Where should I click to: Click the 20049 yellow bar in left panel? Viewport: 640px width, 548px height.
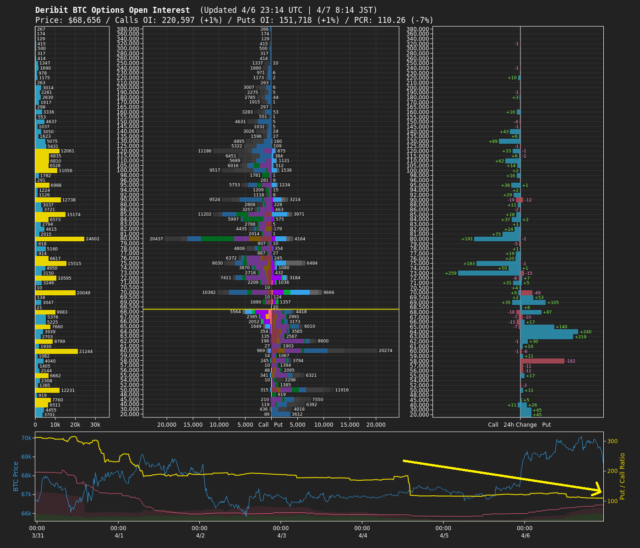pos(56,293)
